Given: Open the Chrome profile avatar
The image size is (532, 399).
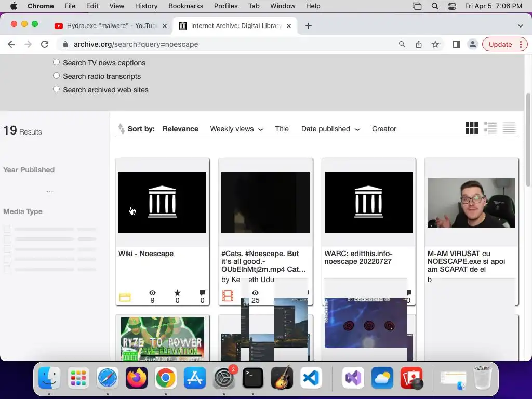Looking at the screenshot, I should [472, 44].
